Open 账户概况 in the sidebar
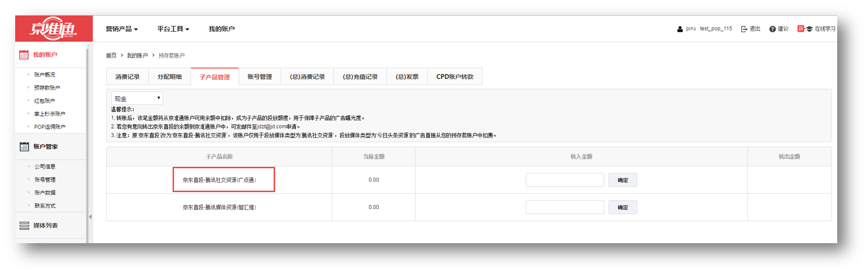The width and height of the screenshot is (868, 274). click(45, 75)
